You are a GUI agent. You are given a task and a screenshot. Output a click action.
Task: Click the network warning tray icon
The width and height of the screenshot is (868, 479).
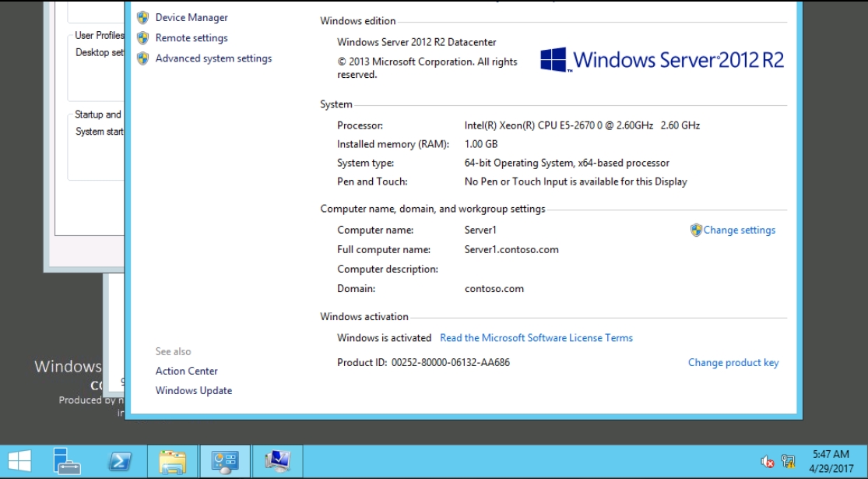[x=789, y=462]
